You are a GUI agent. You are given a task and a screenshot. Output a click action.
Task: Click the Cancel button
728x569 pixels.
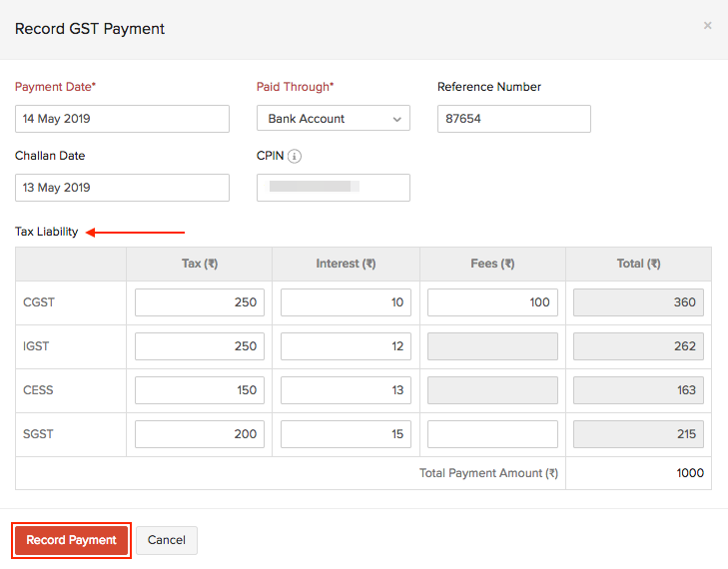pyautogui.click(x=167, y=540)
